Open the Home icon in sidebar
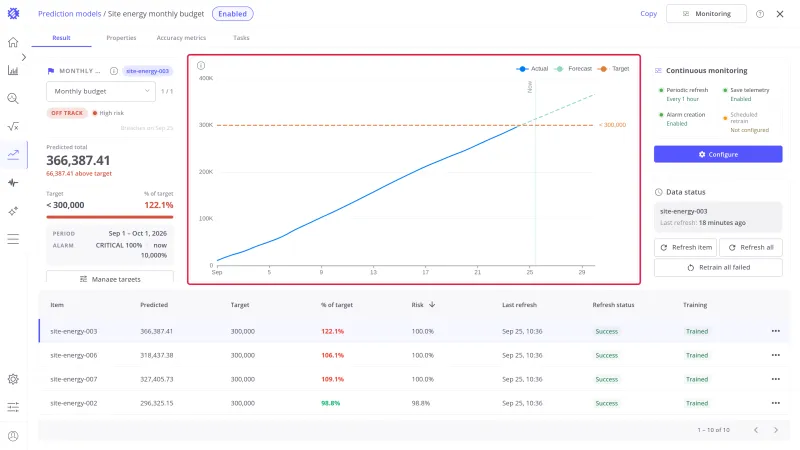The height and width of the screenshot is (450, 800). click(13, 42)
